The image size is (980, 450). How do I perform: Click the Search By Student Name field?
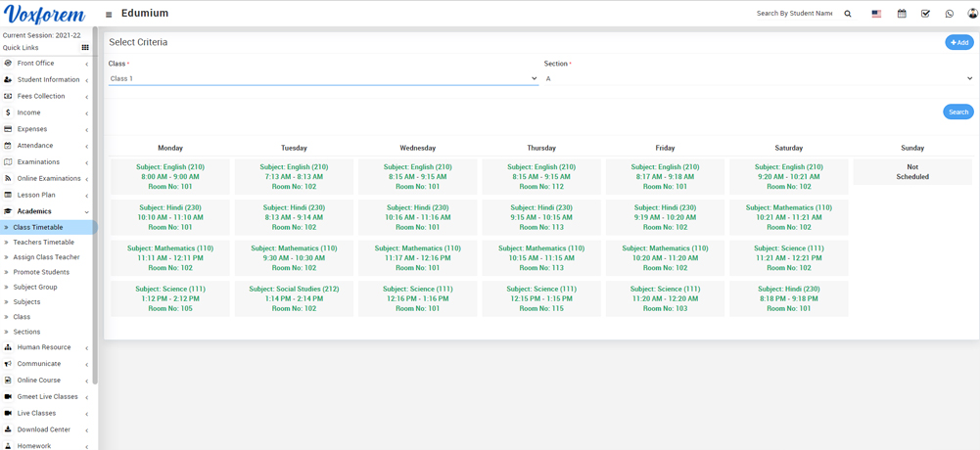click(794, 14)
